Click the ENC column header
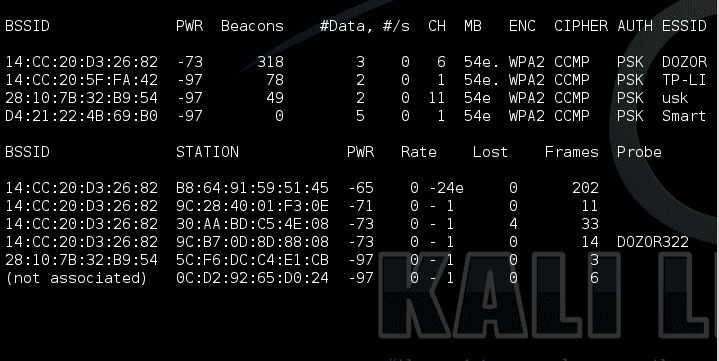 (522, 26)
